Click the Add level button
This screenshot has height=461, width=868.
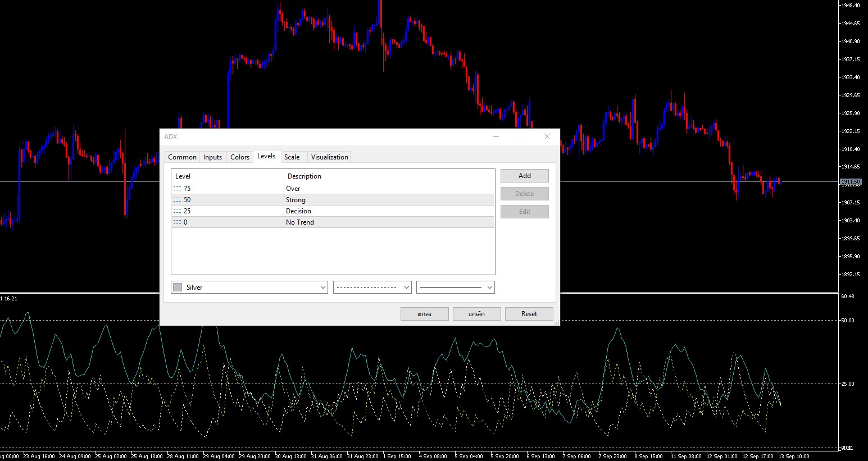[525, 176]
